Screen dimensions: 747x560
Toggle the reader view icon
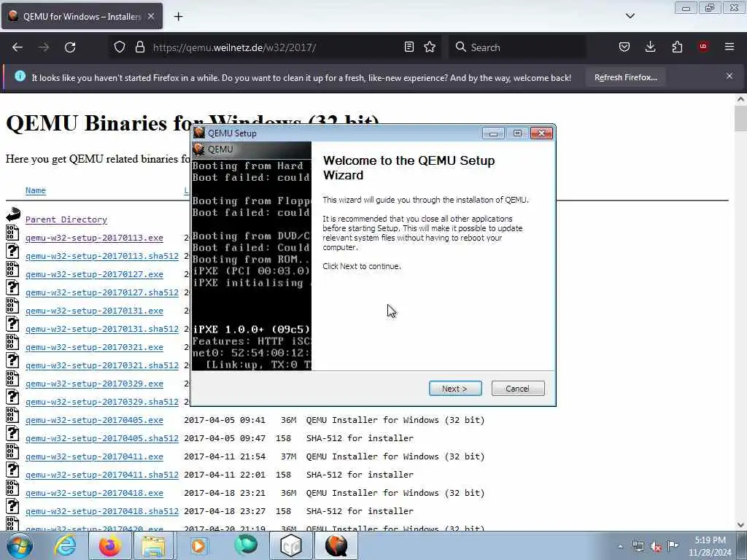click(x=409, y=47)
